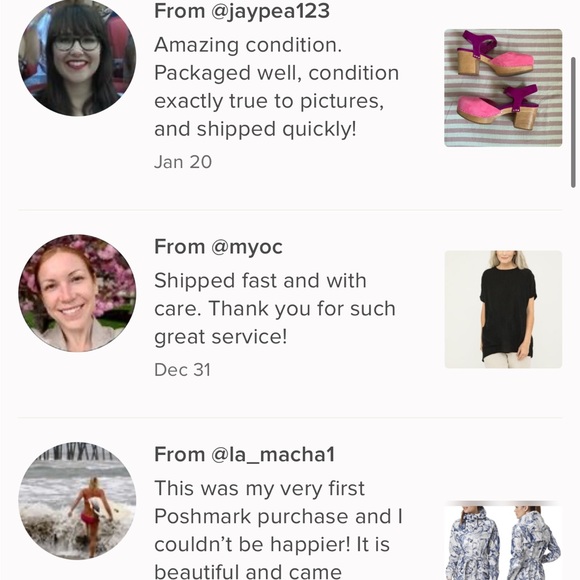This screenshot has width=580, height=580.
Task: Tap the From @la_macha1 username
Action: pos(245,455)
